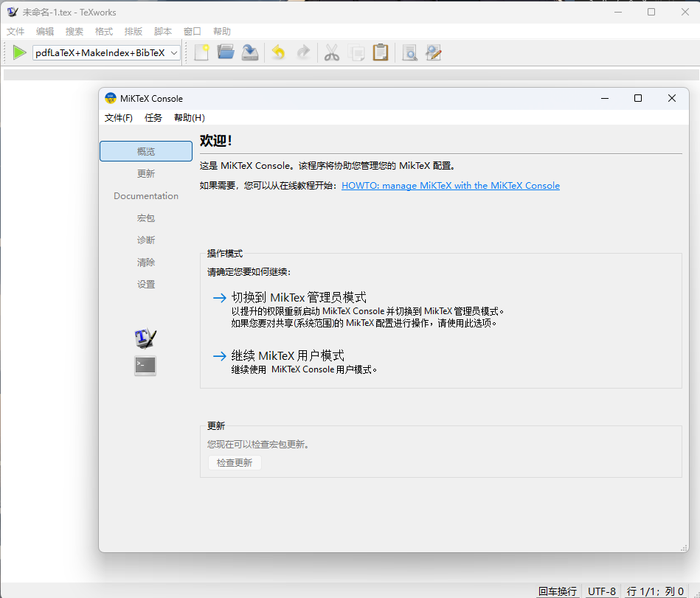Launch TeXworks from MiKTeX Console sidebar icon

pos(145,338)
